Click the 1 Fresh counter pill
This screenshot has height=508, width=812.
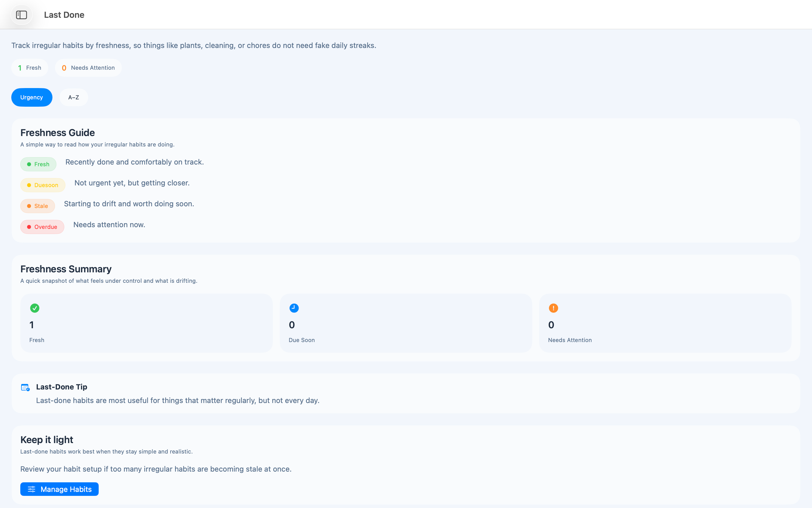pyautogui.click(x=30, y=68)
